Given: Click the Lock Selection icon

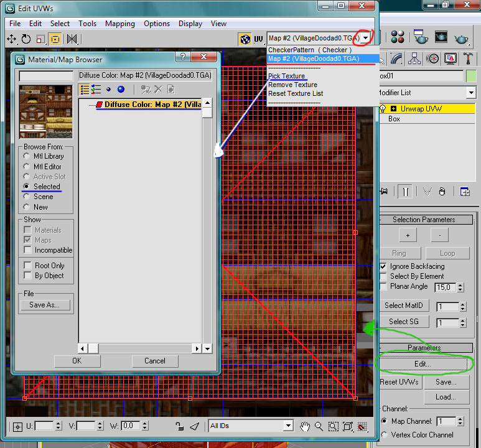Looking at the screenshot, I should (179, 426).
